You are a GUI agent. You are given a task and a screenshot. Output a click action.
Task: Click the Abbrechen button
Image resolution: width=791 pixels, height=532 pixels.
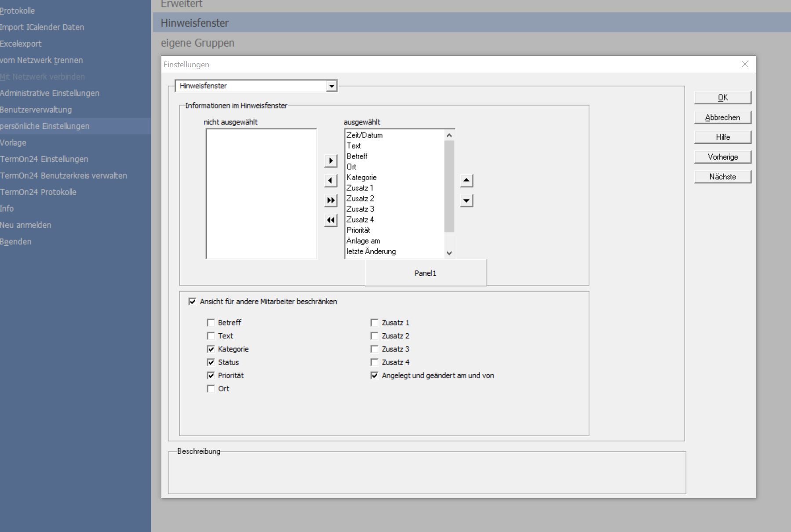click(x=722, y=117)
